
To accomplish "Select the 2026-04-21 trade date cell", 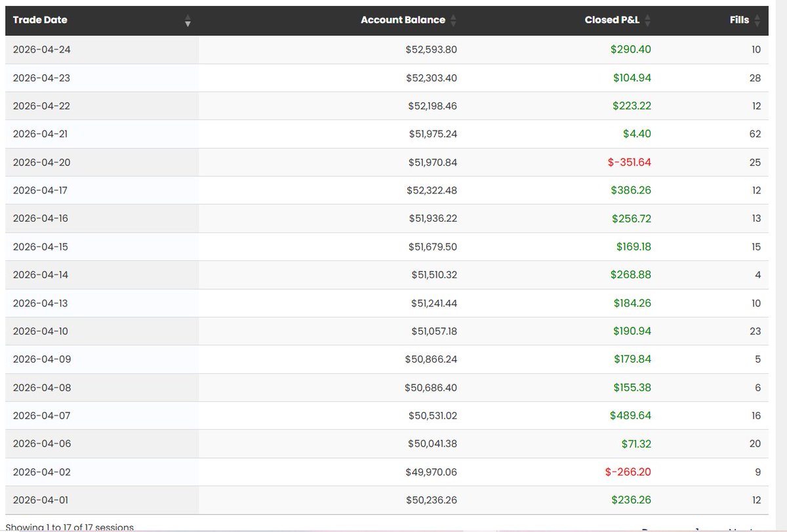I will pyautogui.click(x=102, y=134).
